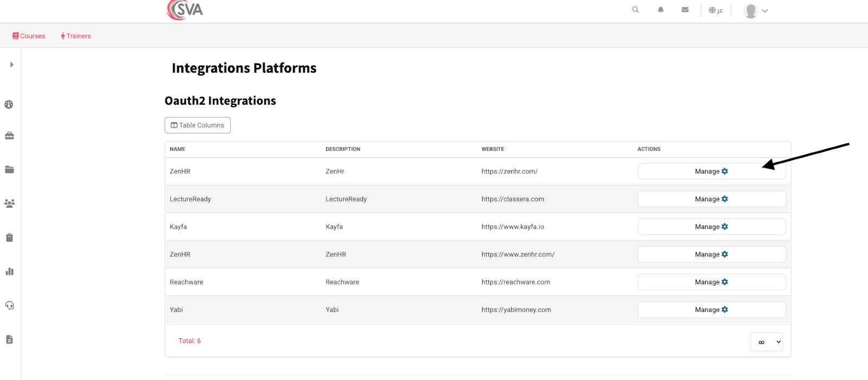This screenshot has width=868, height=380.
Task: Manage the integration with website https://www.zenhr.com/
Action: [711, 254]
